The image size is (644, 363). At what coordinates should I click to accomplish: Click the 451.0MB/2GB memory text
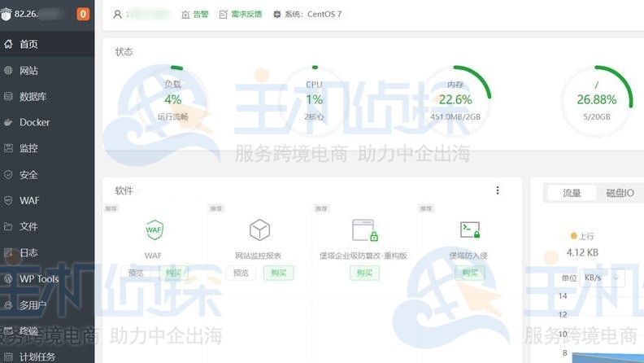pos(455,116)
